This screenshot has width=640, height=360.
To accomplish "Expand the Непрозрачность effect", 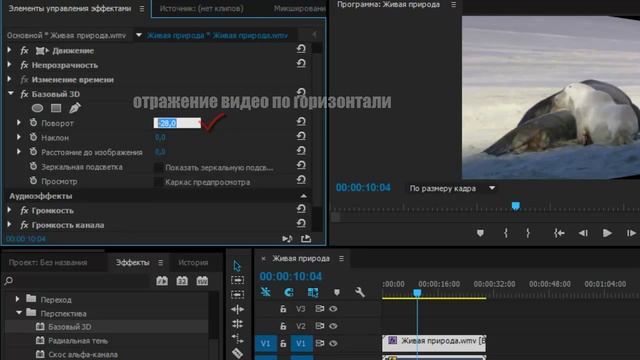I will tap(9, 64).
